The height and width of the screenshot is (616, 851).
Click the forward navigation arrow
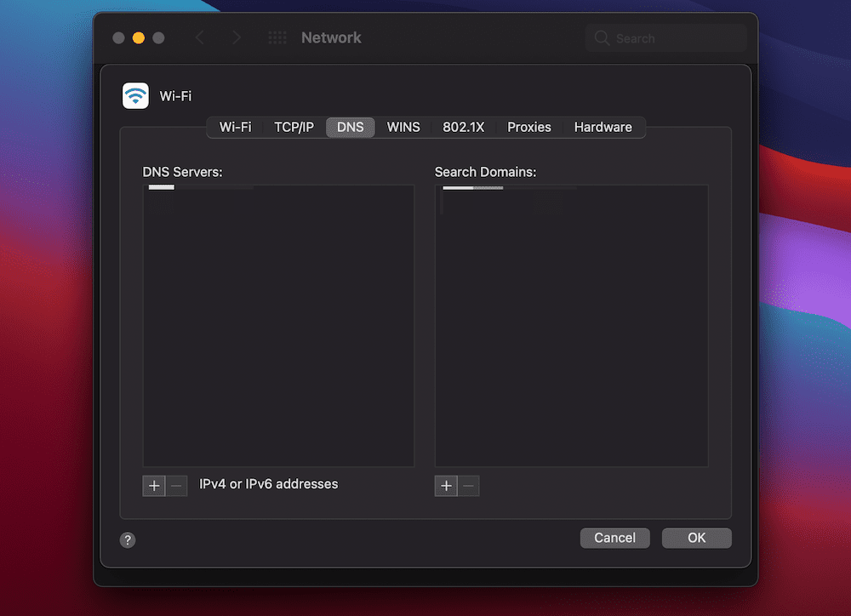pyautogui.click(x=237, y=37)
